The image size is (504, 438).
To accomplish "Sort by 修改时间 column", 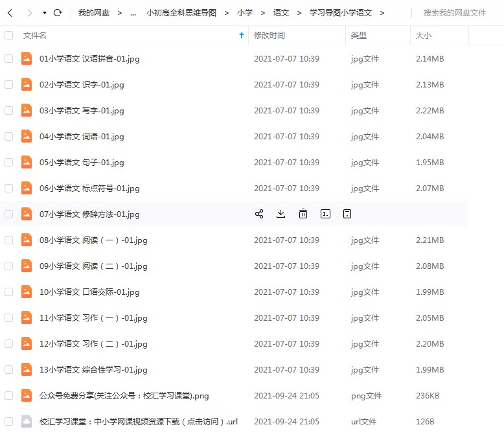I will [269, 36].
